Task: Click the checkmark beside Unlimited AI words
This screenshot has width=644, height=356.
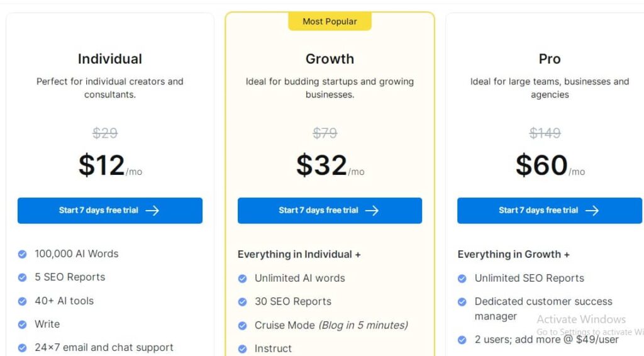Action: (x=243, y=278)
